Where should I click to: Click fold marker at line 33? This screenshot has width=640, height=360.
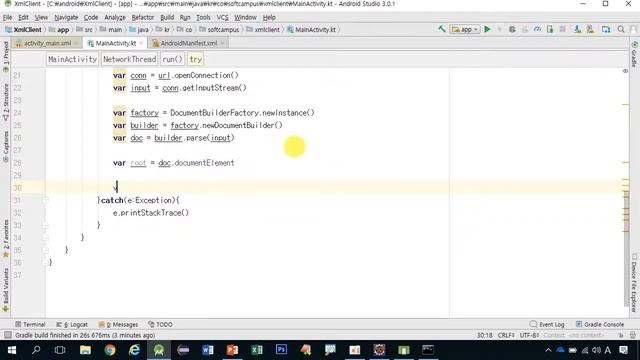(x=45, y=225)
